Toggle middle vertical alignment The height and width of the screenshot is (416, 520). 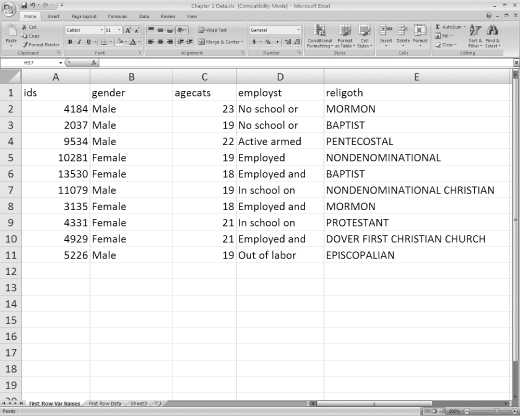(x=160, y=30)
